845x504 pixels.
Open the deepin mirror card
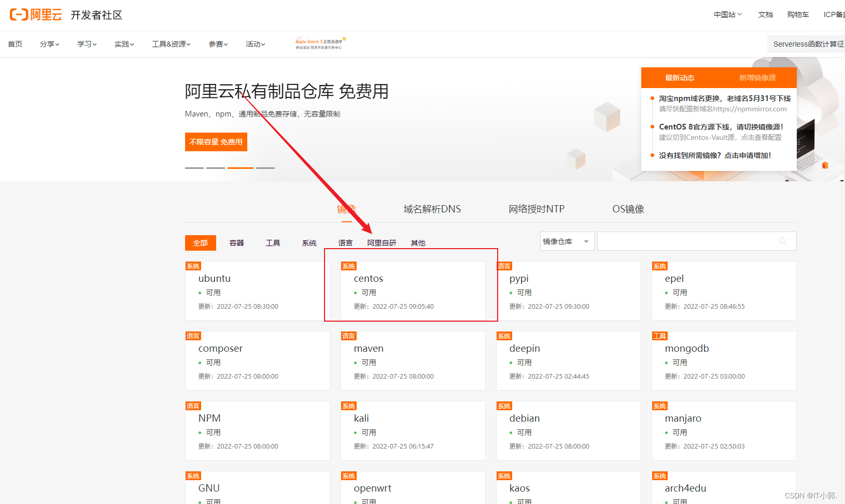569,361
